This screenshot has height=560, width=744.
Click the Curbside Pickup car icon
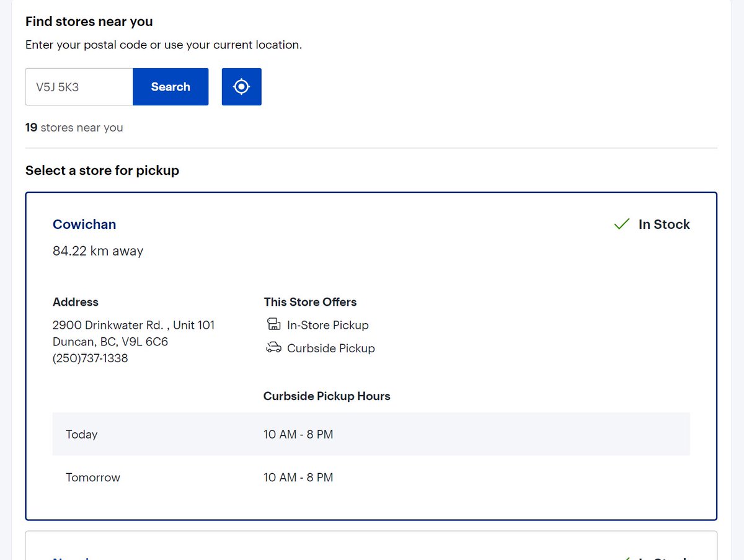[273, 348]
